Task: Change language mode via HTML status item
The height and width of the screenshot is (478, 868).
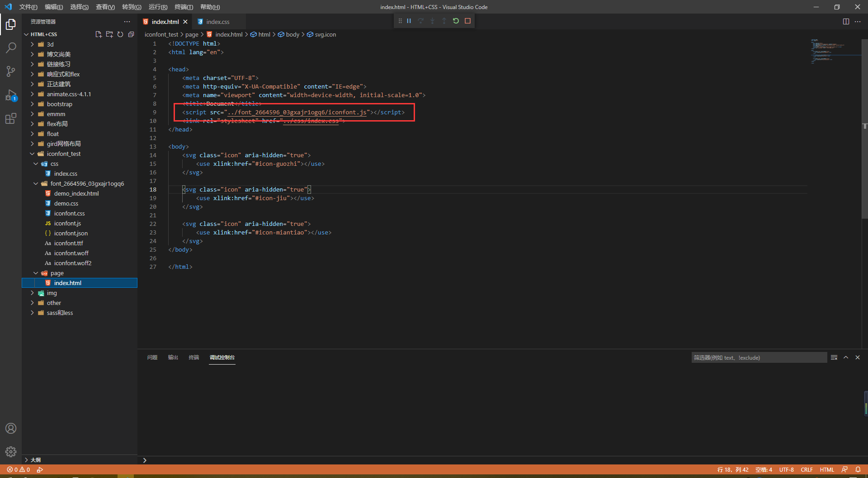Action: 827,469
